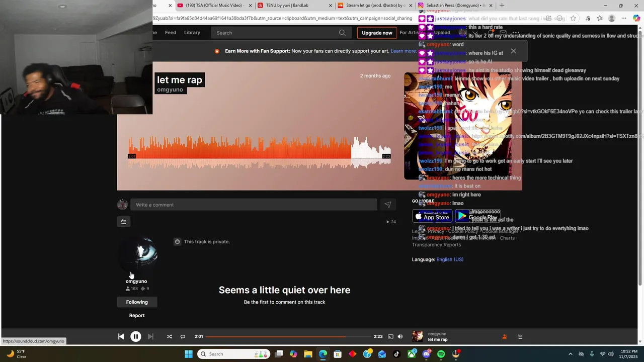
Task: Open the Feed nav item
Action: click(x=171, y=33)
